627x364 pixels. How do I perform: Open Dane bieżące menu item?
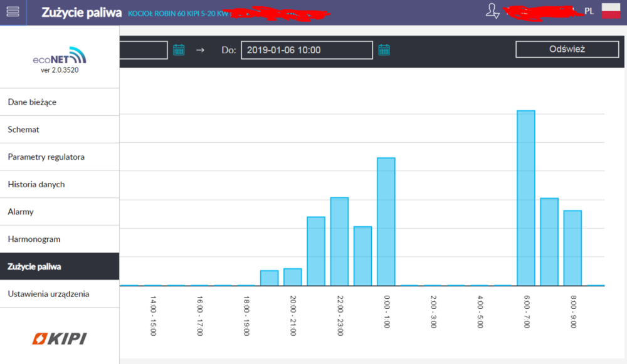pos(60,102)
